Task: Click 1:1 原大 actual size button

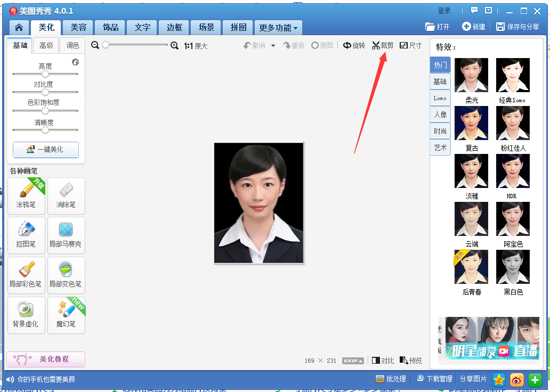Action: click(196, 46)
